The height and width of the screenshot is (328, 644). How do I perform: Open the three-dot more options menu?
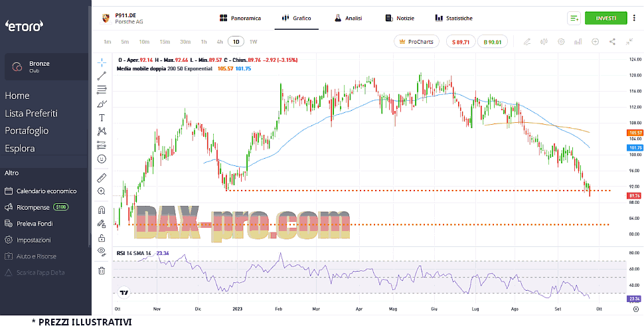pyautogui.click(x=635, y=18)
